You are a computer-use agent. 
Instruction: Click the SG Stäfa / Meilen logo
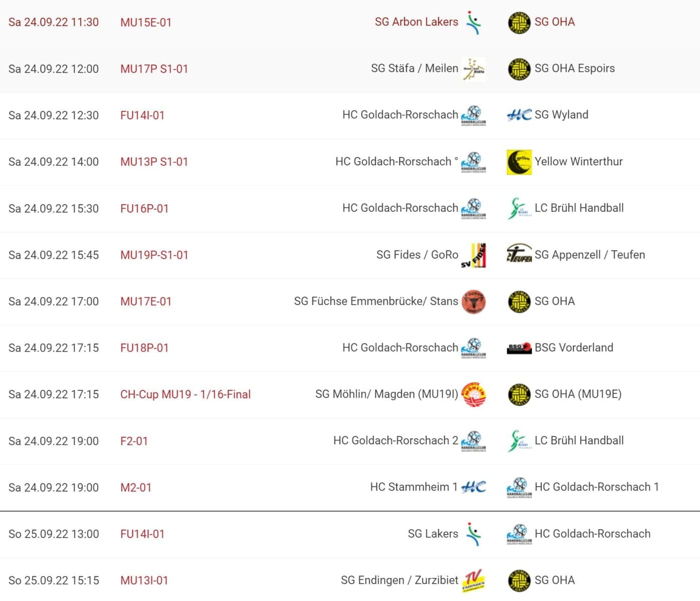pyautogui.click(x=473, y=69)
